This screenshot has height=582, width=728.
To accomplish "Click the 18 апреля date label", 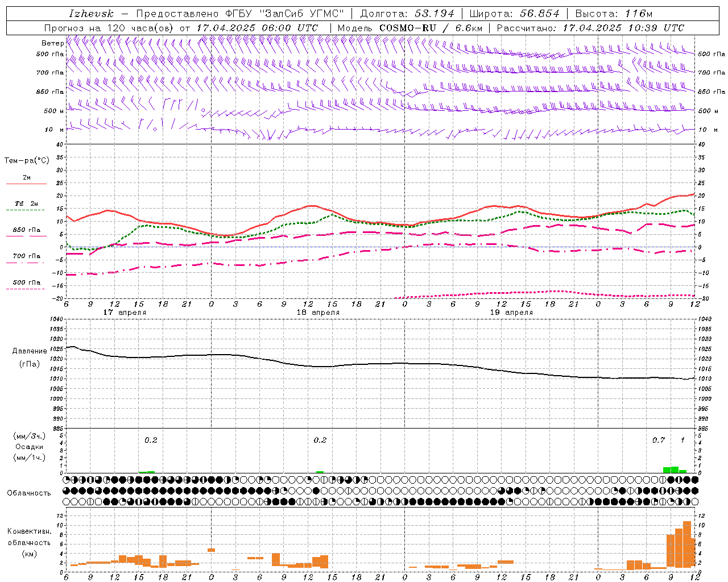I will (318, 313).
